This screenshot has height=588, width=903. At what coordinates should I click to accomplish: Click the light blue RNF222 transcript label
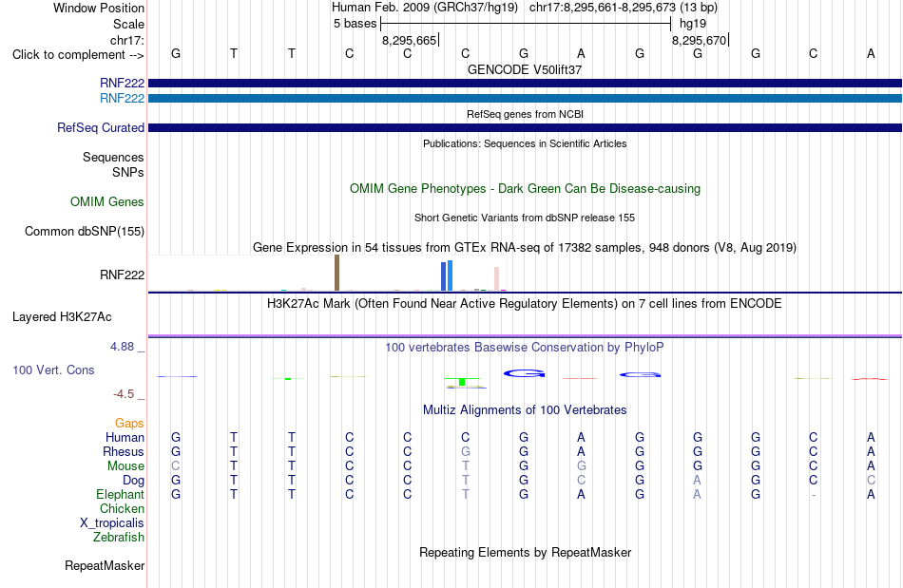(122, 99)
